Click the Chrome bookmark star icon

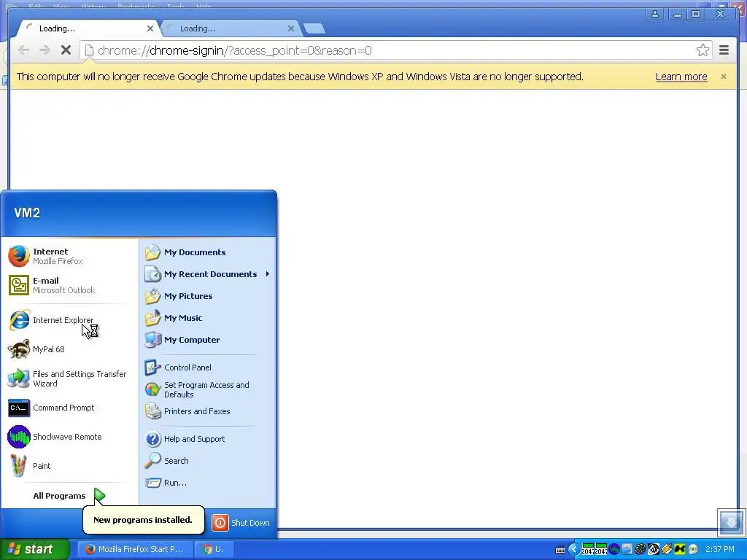(x=703, y=50)
